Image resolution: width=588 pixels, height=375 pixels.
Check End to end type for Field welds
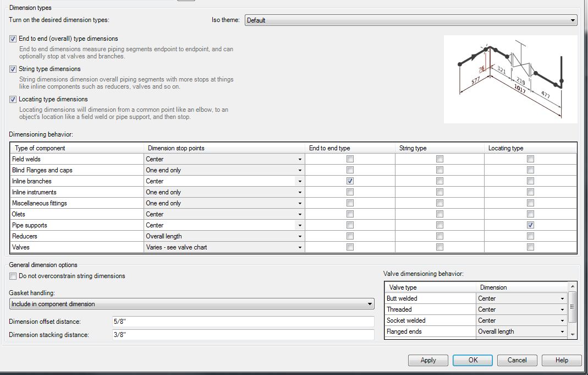[350, 159]
